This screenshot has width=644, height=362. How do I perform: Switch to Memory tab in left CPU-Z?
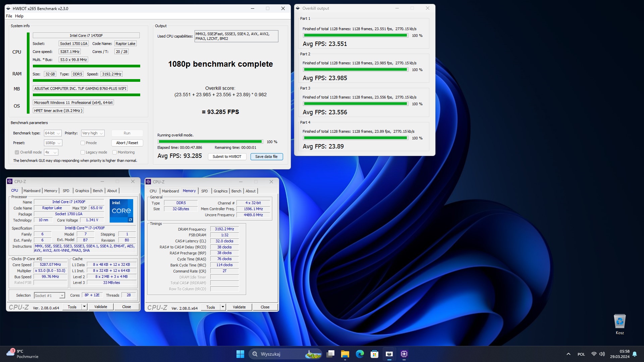(x=51, y=191)
